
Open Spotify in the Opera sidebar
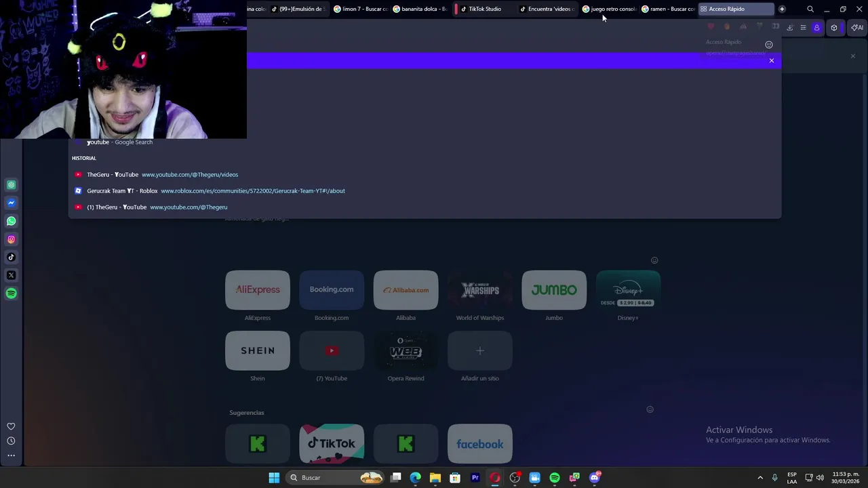(12, 293)
